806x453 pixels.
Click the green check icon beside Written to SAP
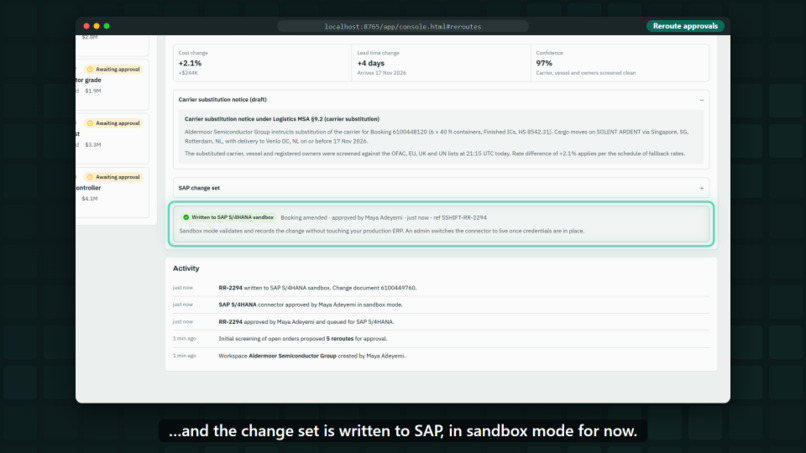tap(186, 218)
